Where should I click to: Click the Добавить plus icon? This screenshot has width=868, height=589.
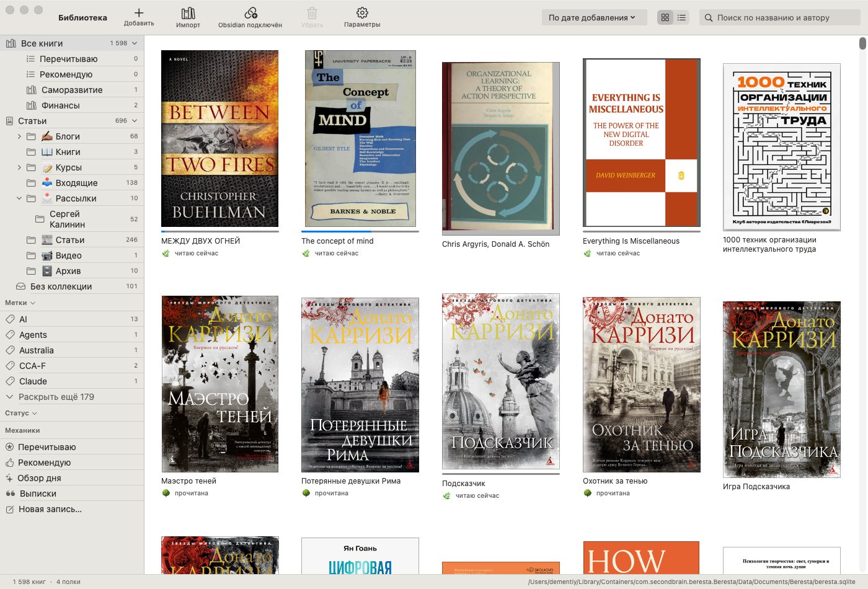point(139,12)
